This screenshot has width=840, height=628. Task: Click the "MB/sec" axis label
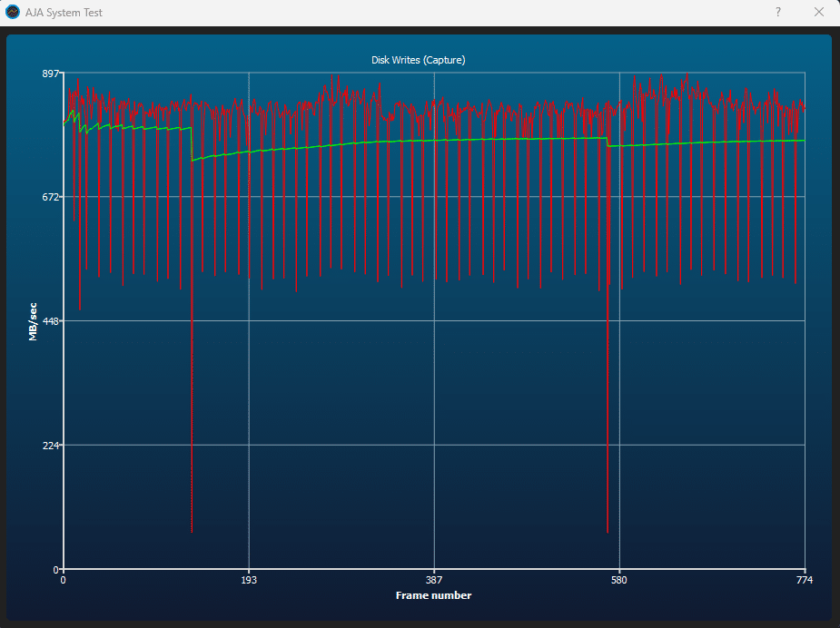[34, 321]
